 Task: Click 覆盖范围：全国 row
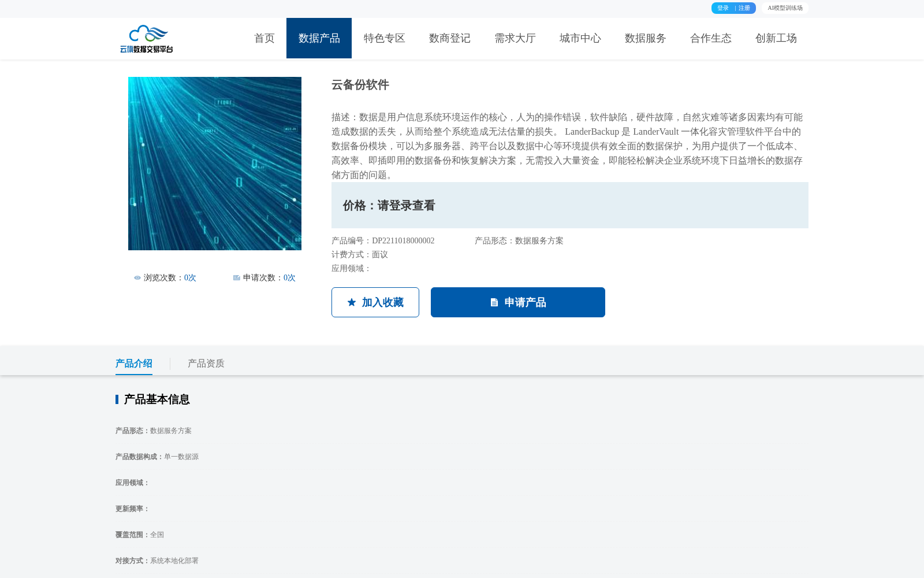[x=140, y=535]
